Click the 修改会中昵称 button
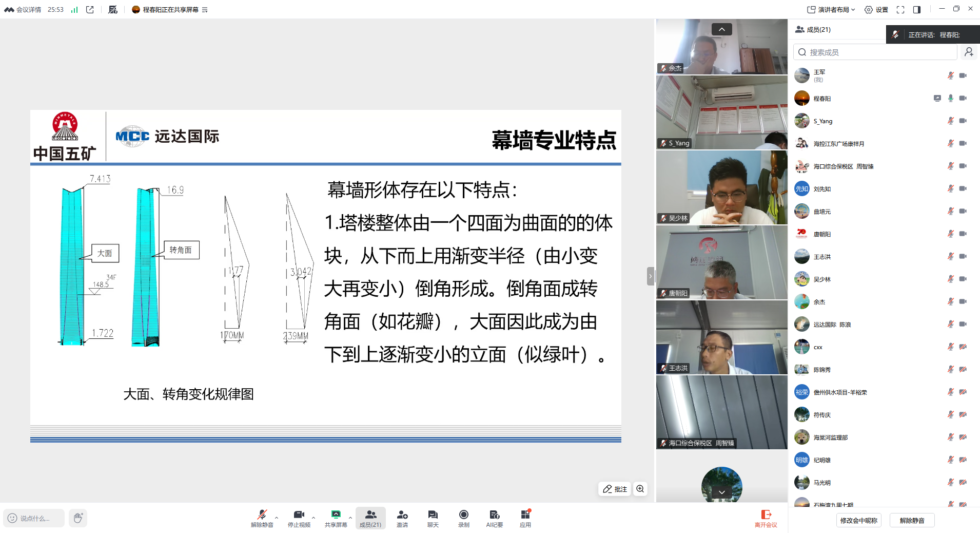The height and width of the screenshot is (533, 980). click(858, 520)
